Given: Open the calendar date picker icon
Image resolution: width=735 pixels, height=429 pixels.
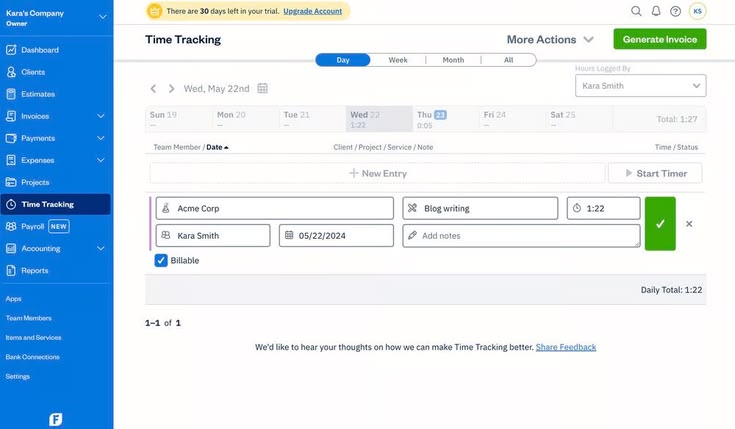Looking at the screenshot, I should [262, 88].
